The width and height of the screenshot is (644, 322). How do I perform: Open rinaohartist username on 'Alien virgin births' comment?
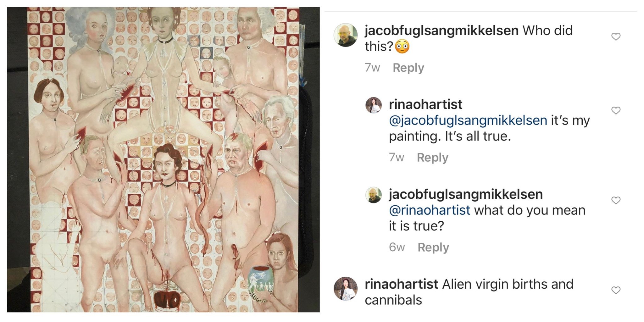[x=401, y=284]
